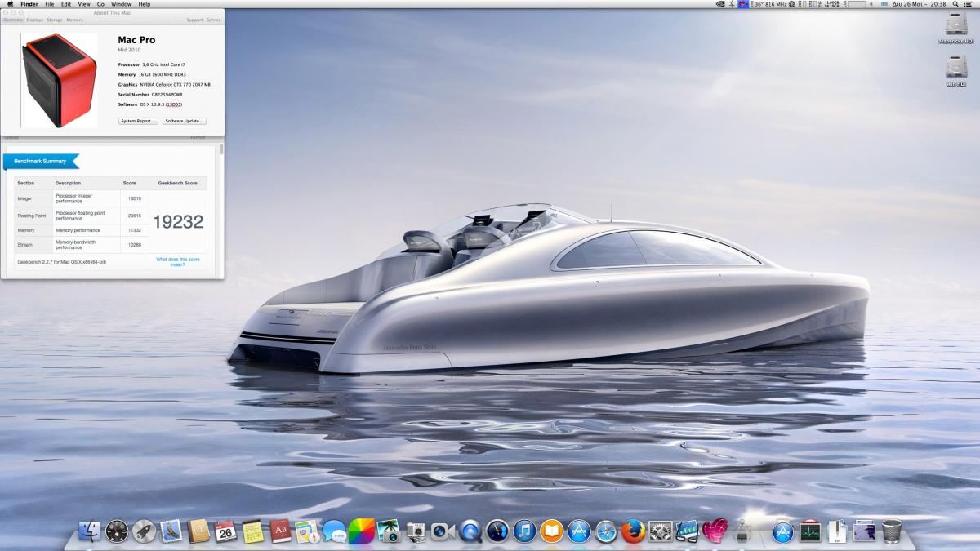Open Image Capture camera icon in Dock
Screen dimensions: 980x551
point(416,531)
